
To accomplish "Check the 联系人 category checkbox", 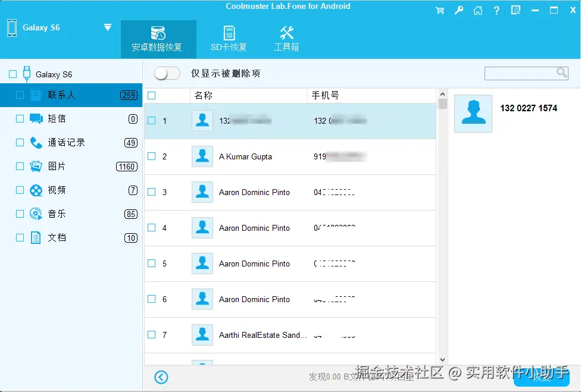I will pos(20,95).
